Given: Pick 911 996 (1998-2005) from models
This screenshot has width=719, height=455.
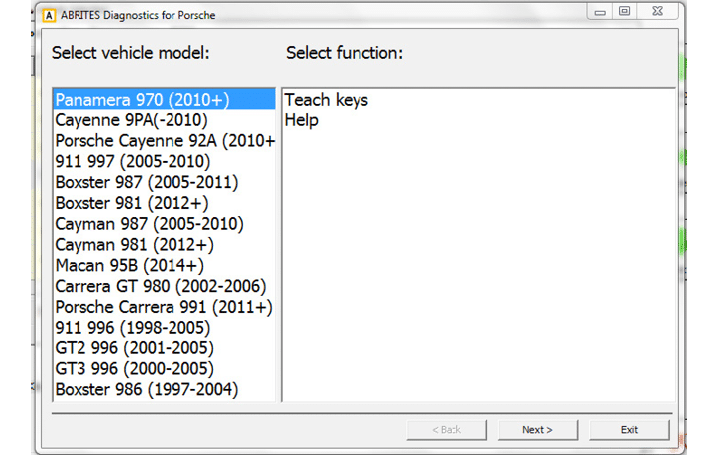Looking at the screenshot, I should click(x=133, y=327).
